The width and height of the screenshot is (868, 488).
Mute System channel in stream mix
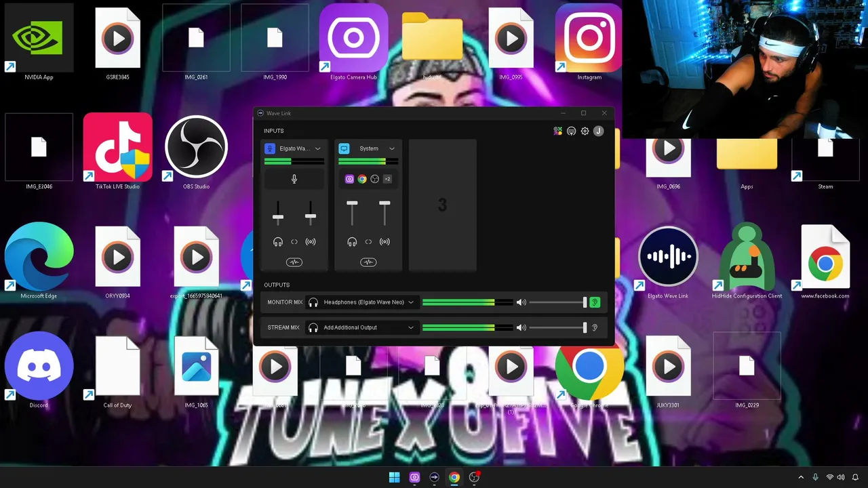tap(384, 242)
